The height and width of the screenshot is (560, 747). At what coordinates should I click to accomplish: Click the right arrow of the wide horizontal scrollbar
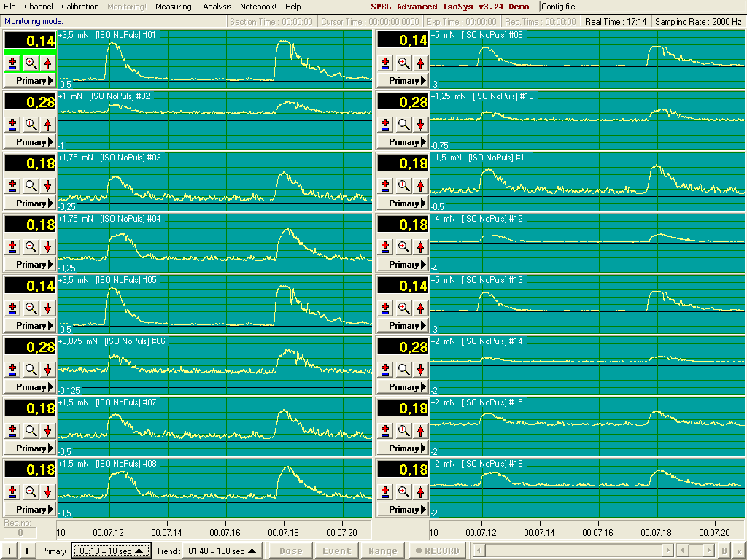click(x=668, y=551)
